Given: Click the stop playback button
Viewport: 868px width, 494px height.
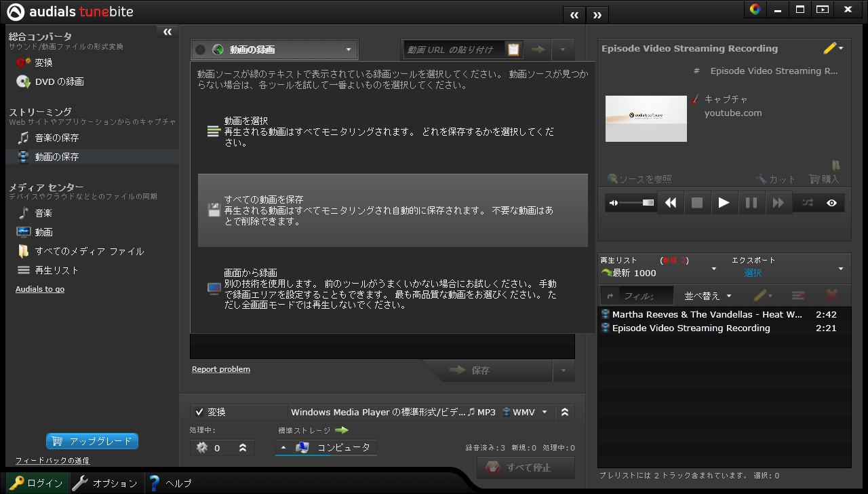Looking at the screenshot, I should (x=697, y=203).
